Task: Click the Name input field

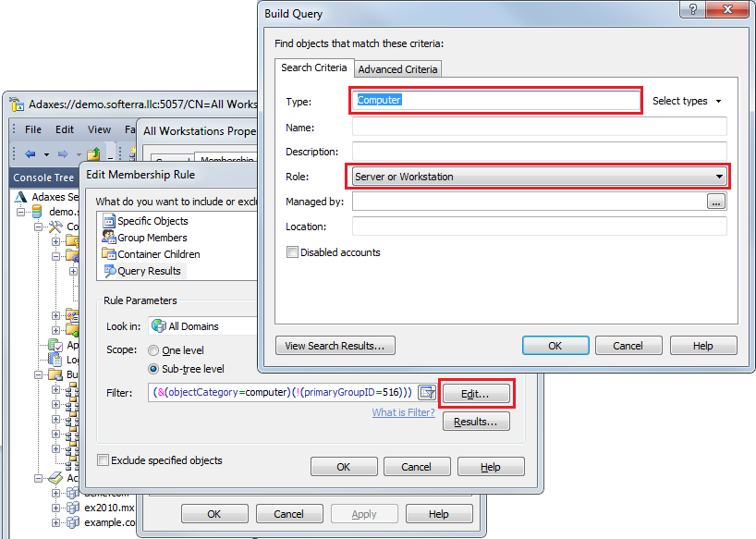Action: [x=540, y=127]
